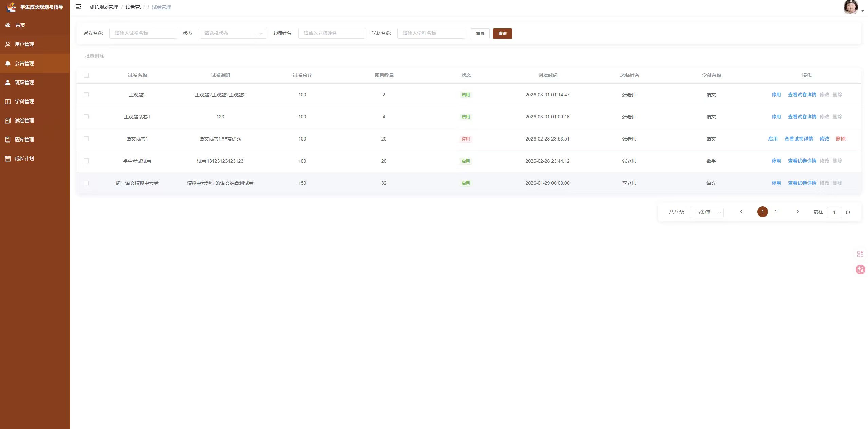The width and height of the screenshot is (868, 429).
Task: Click the 模拟中考题型的语文综合测试卷 description
Action: (220, 183)
